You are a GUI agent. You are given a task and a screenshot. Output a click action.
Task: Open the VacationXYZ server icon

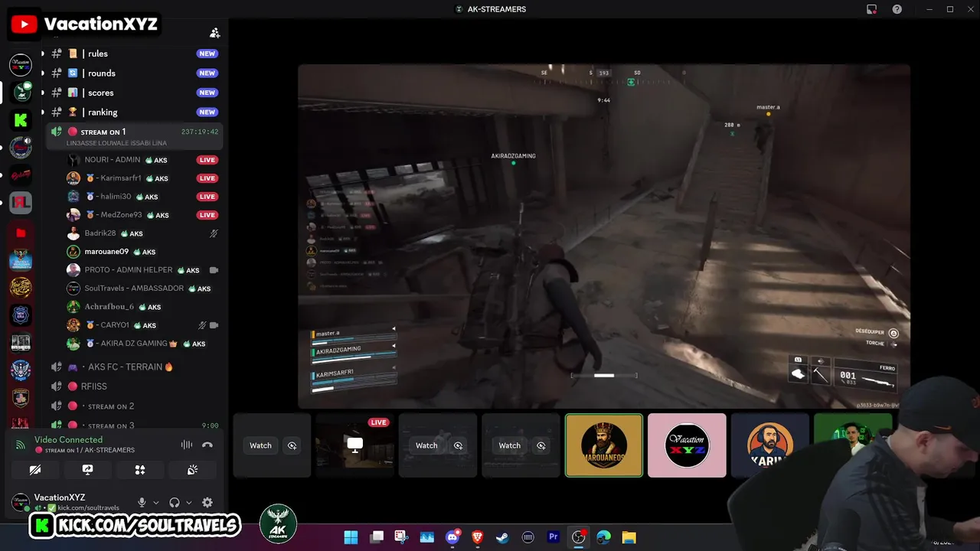click(x=21, y=65)
